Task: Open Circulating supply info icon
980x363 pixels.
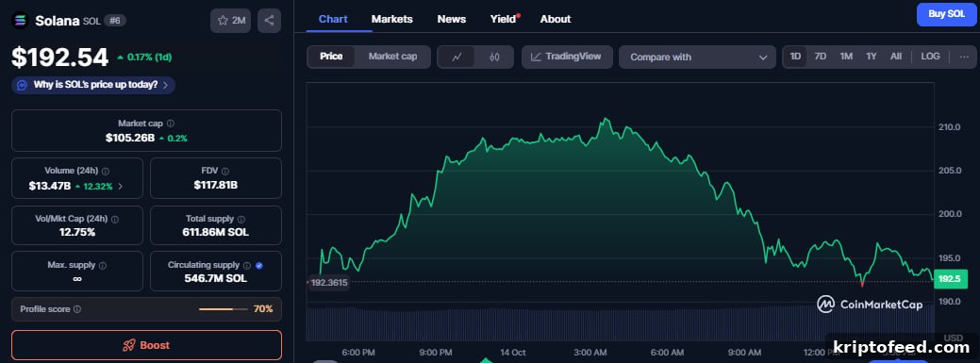Action: (247, 266)
